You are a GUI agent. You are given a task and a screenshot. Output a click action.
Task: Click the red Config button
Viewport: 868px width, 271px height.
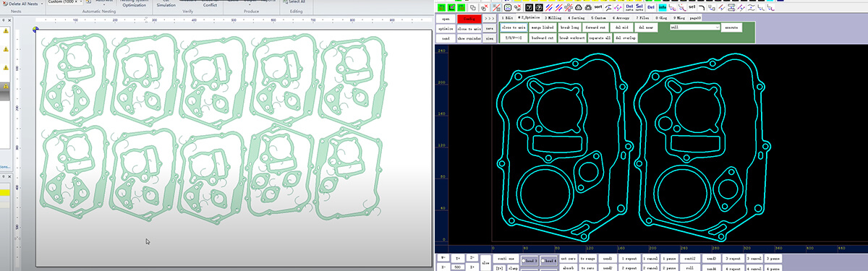[x=469, y=18]
